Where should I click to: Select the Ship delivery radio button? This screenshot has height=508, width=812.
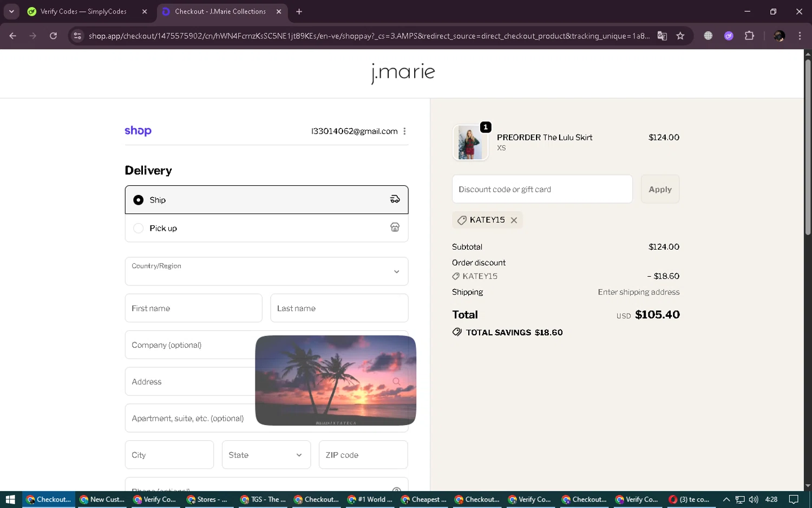coord(139,200)
